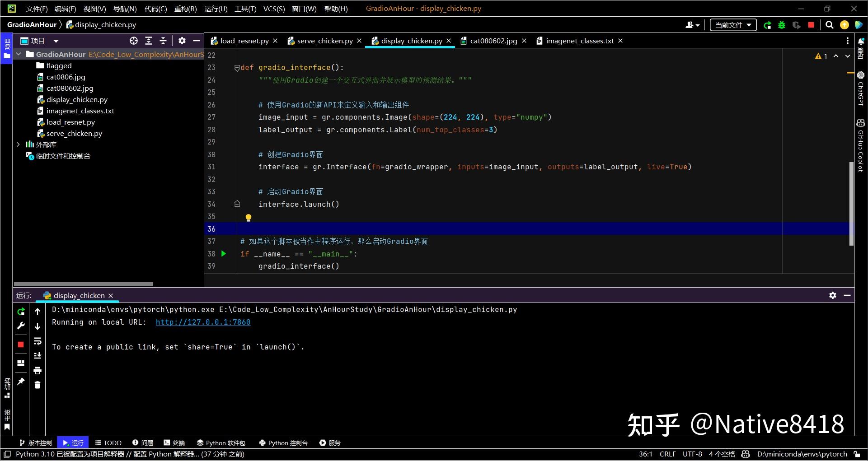Collapse the GradioAnHour project root folder
The image size is (868, 461).
coord(19,54)
